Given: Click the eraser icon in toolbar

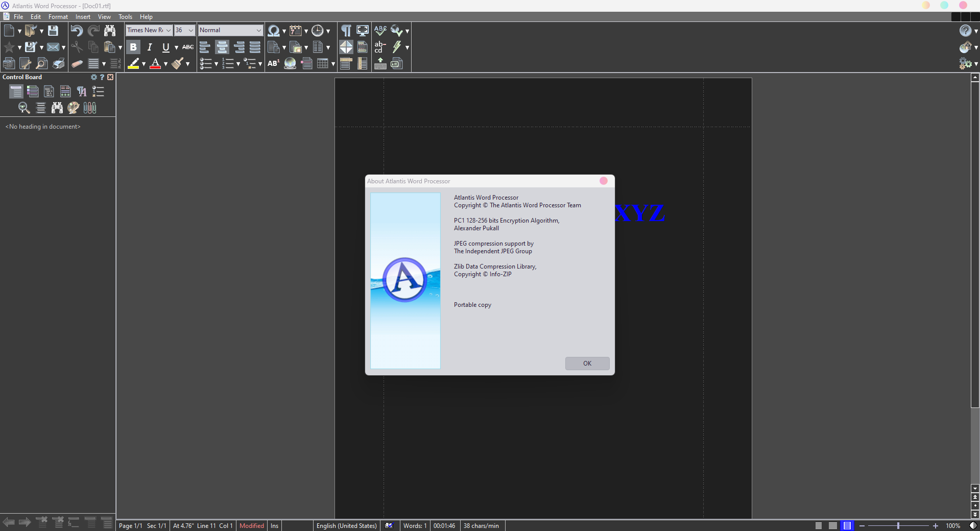Looking at the screenshot, I should pyautogui.click(x=77, y=64).
